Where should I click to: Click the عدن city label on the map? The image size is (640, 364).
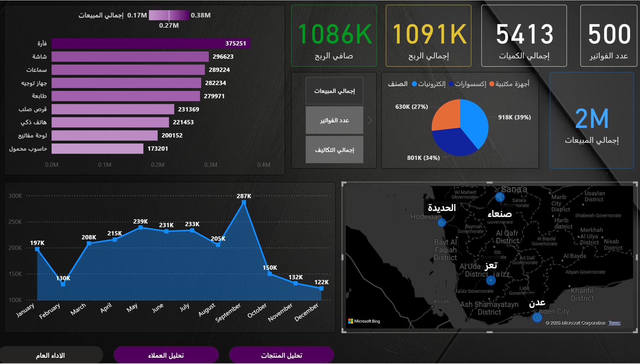(537, 302)
